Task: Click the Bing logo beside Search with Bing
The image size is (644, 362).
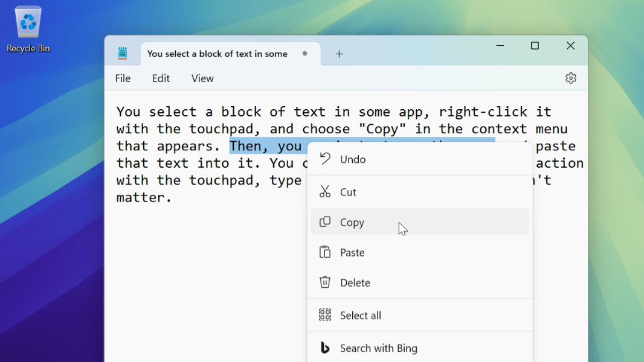Action: 325,348
